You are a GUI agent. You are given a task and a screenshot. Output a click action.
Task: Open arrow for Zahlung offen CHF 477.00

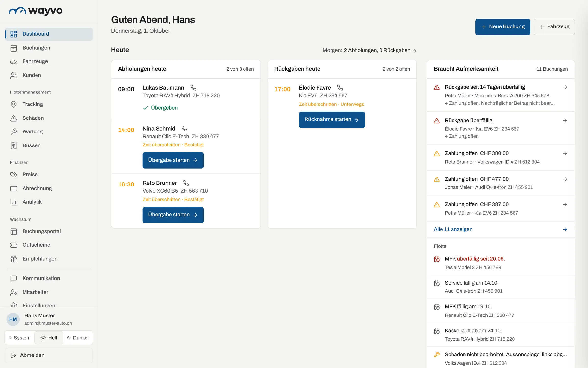click(x=565, y=179)
